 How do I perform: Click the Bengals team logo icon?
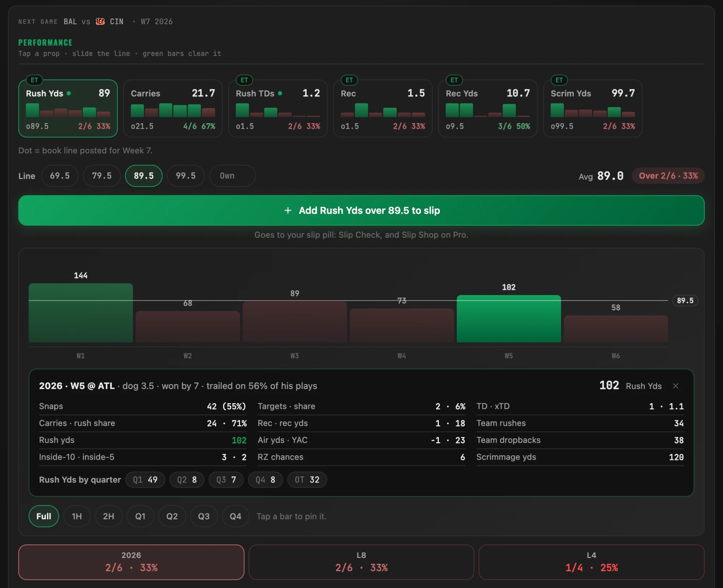pyautogui.click(x=100, y=22)
